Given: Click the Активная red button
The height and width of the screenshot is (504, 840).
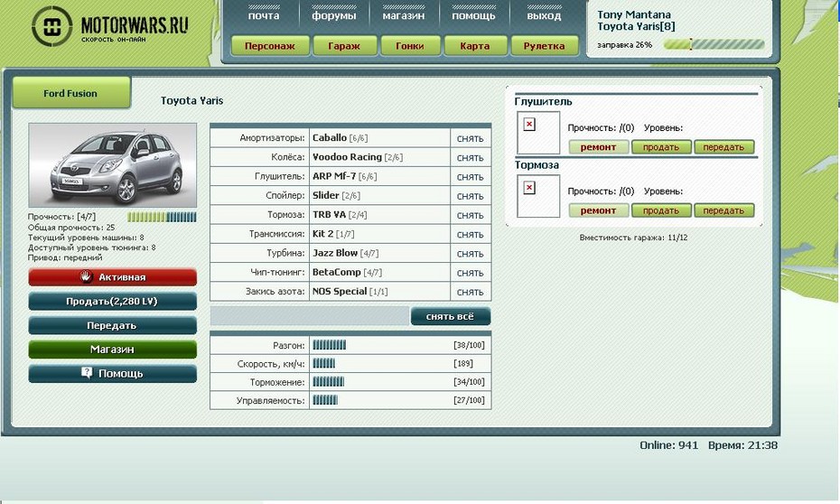Looking at the screenshot, I should click(113, 277).
